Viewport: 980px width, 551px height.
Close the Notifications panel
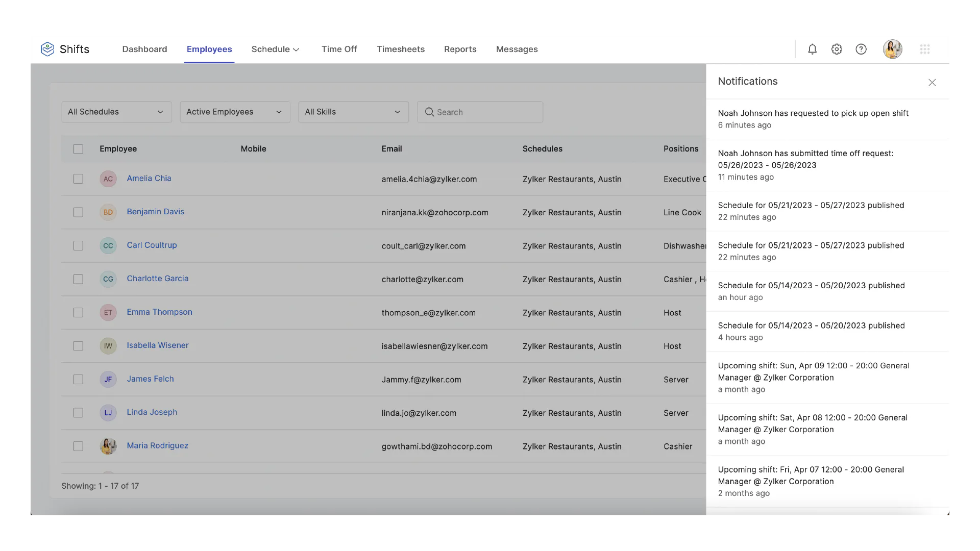click(932, 83)
